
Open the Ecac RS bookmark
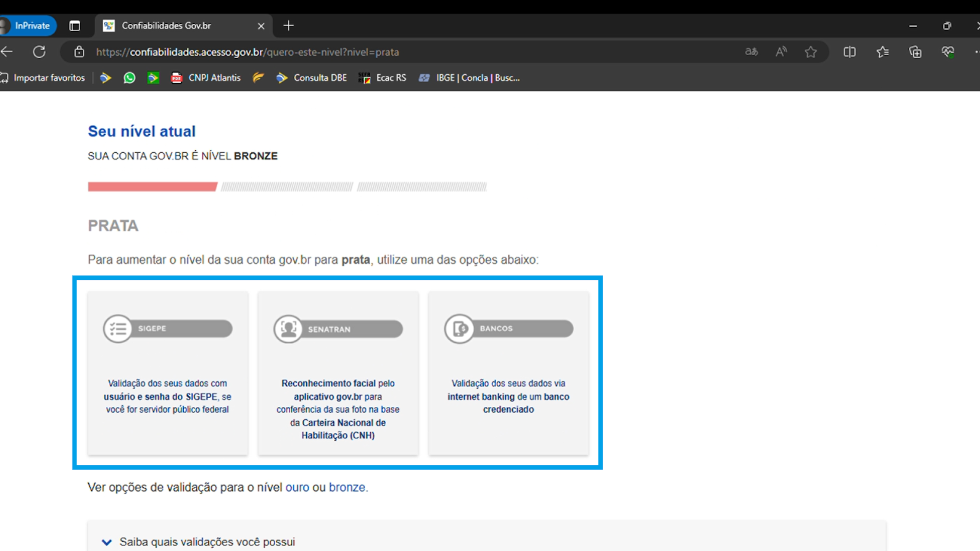point(382,78)
